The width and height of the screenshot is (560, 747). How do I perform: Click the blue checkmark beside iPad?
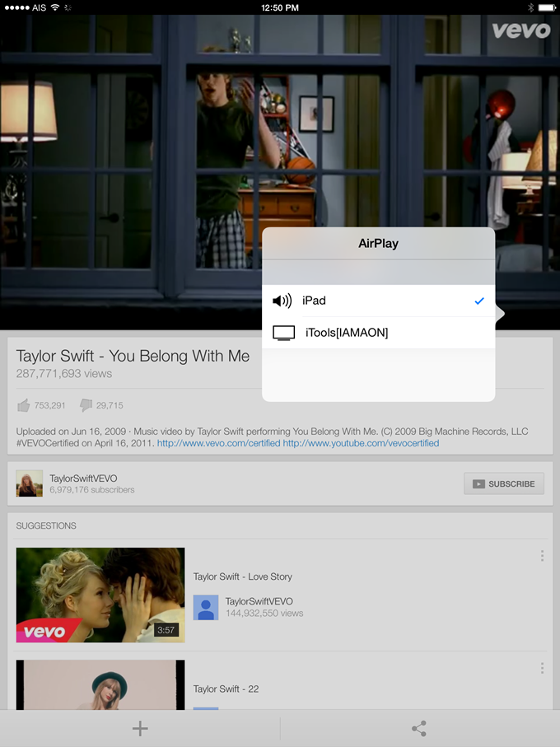click(x=479, y=301)
